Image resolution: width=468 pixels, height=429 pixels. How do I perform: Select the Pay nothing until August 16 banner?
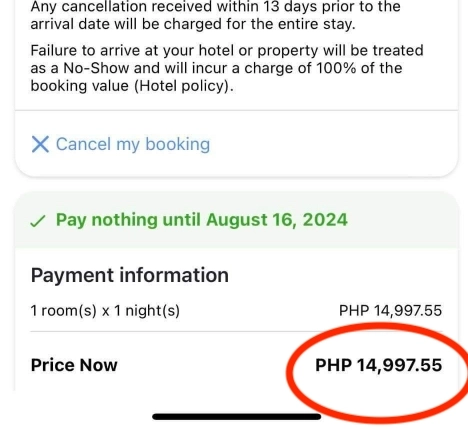point(236,220)
